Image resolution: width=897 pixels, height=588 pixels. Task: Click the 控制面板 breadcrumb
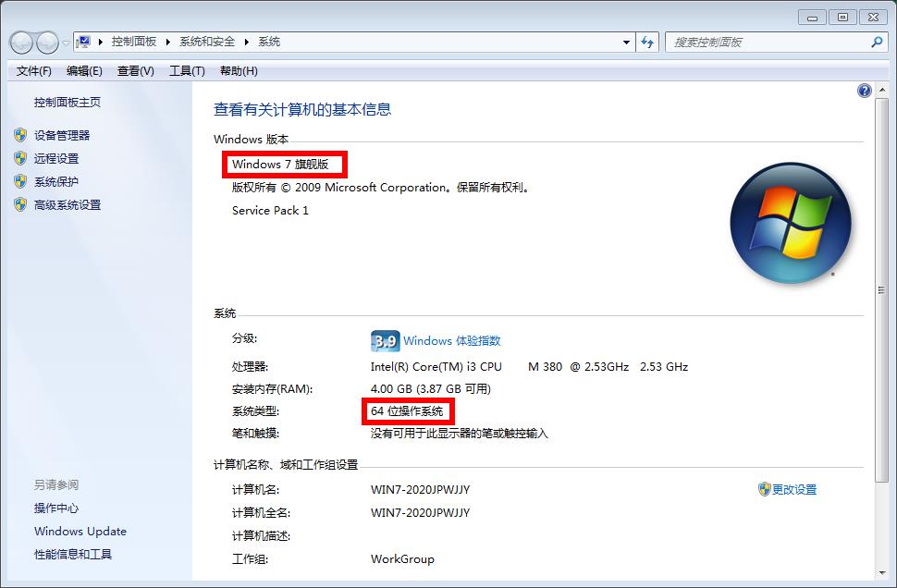[134, 42]
